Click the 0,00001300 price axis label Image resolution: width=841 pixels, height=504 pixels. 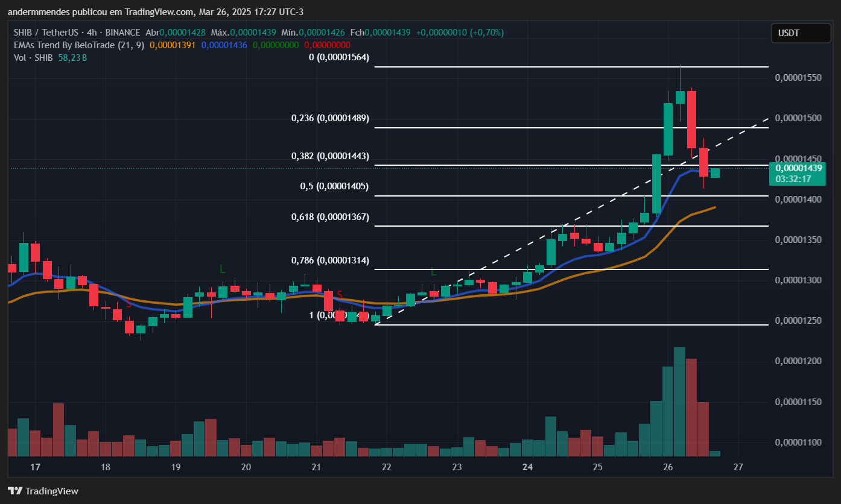tap(799, 280)
